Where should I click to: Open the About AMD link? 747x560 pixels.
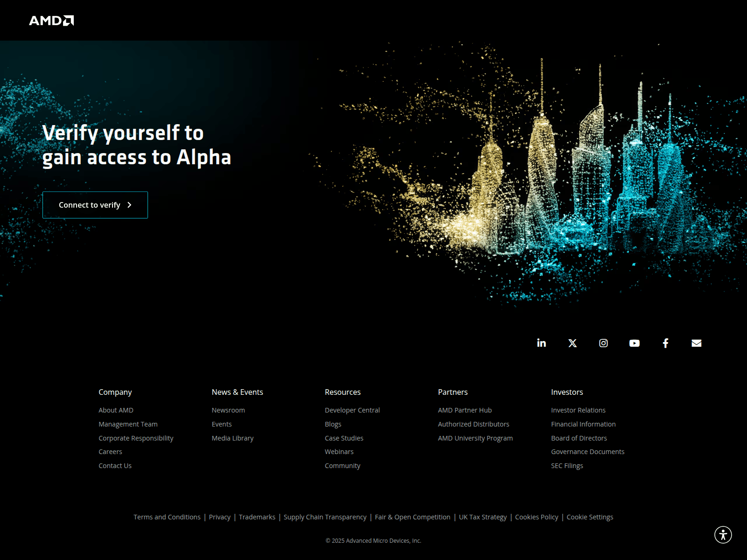click(116, 410)
